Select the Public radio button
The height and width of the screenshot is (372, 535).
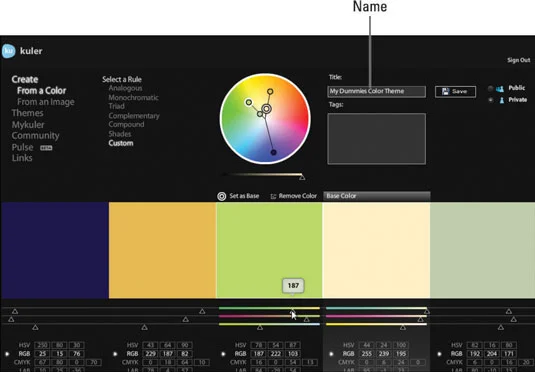[x=490, y=89]
